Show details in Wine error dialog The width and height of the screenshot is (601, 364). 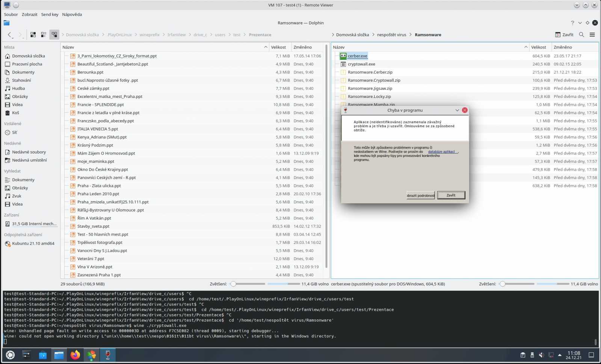(420, 196)
